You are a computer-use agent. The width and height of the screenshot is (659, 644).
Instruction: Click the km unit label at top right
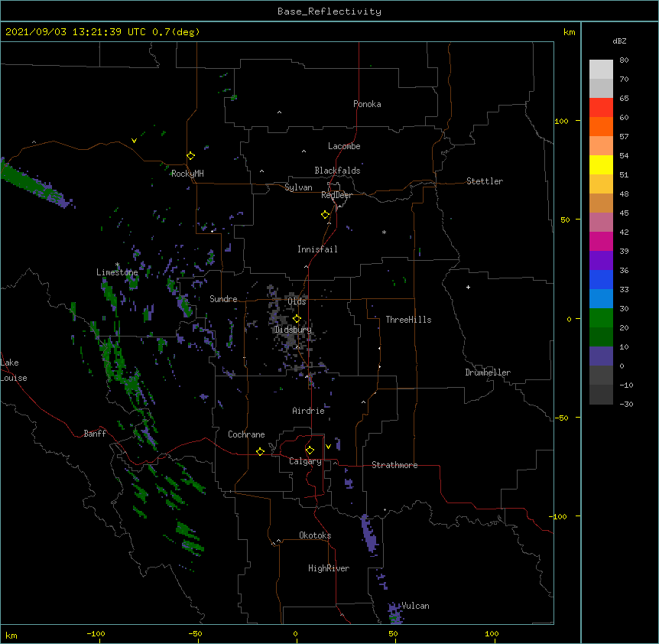pyautogui.click(x=569, y=32)
